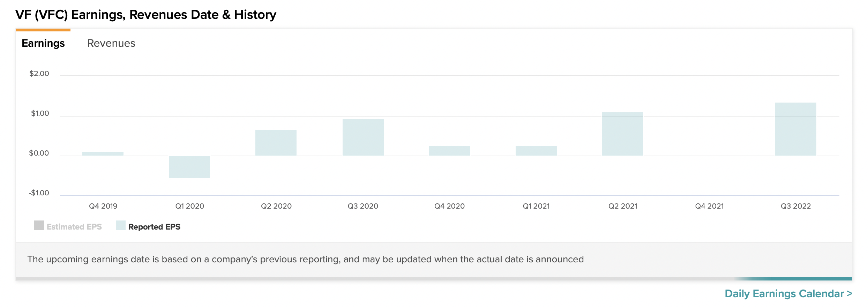This screenshot has height=307, width=868.
Task: Click the $2.00 y-axis label
Action: (x=39, y=74)
